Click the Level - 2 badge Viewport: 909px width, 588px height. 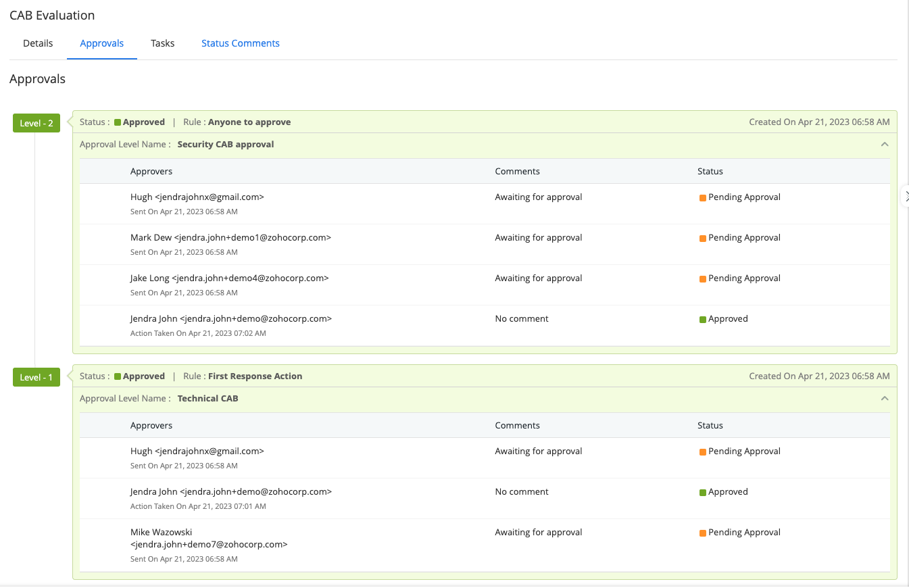36,123
